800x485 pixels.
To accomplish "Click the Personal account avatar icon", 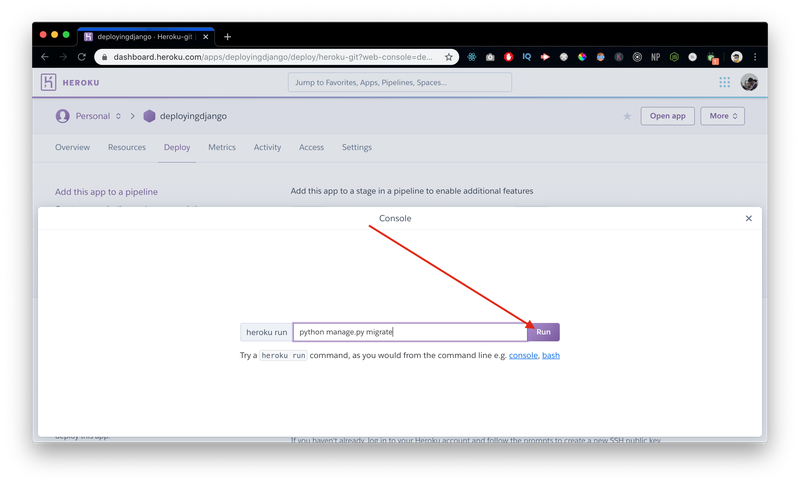I will coord(62,116).
